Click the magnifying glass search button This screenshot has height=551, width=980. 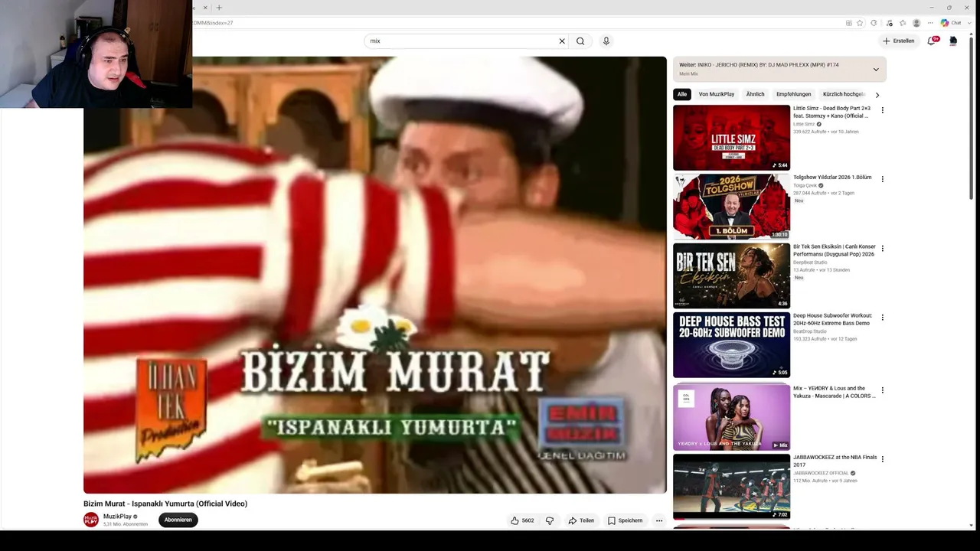(580, 41)
